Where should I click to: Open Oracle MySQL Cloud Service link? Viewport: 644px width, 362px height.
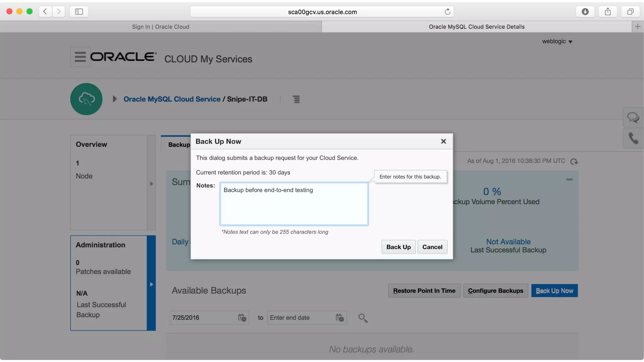tap(172, 99)
